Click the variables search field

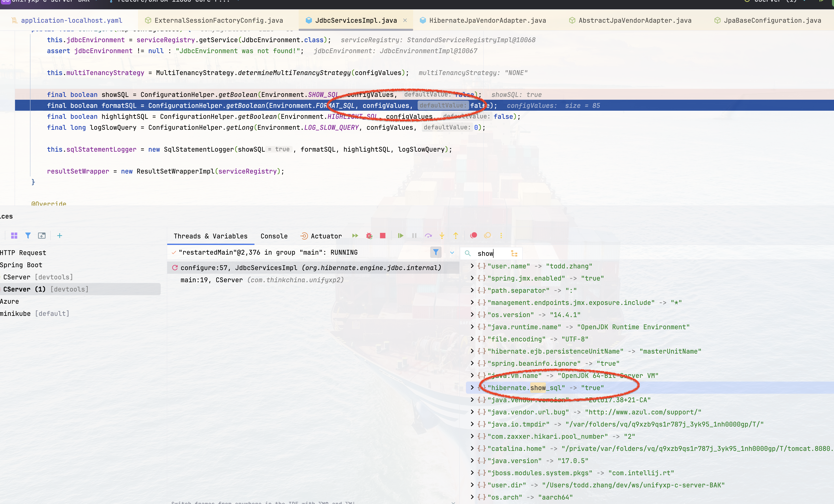pyautogui.click(x=491, y=253)
